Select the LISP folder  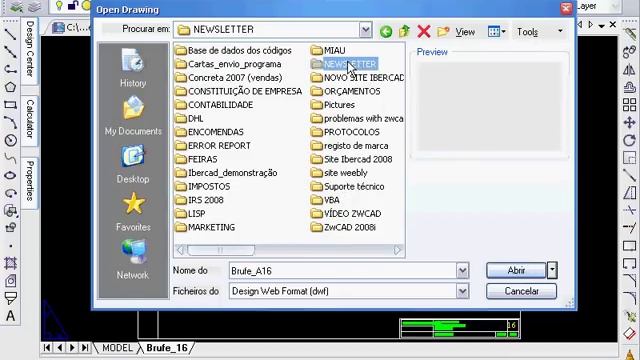(190, 214)
